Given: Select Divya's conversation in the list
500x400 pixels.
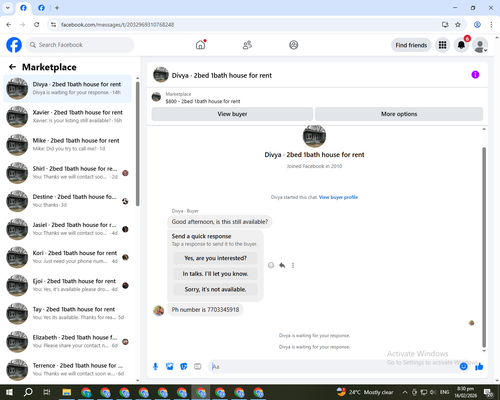Looking at the screenshot, I should tap(67, 88).
